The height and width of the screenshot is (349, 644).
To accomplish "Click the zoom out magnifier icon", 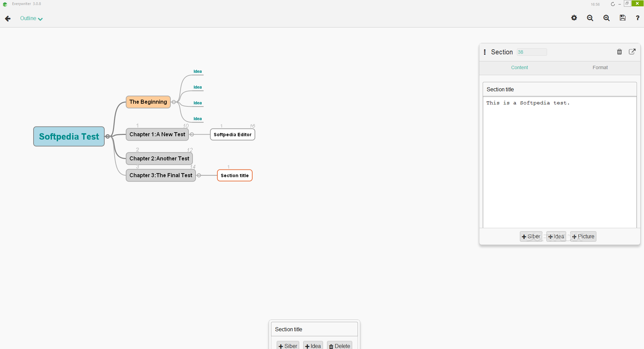I will pos(590,18).
